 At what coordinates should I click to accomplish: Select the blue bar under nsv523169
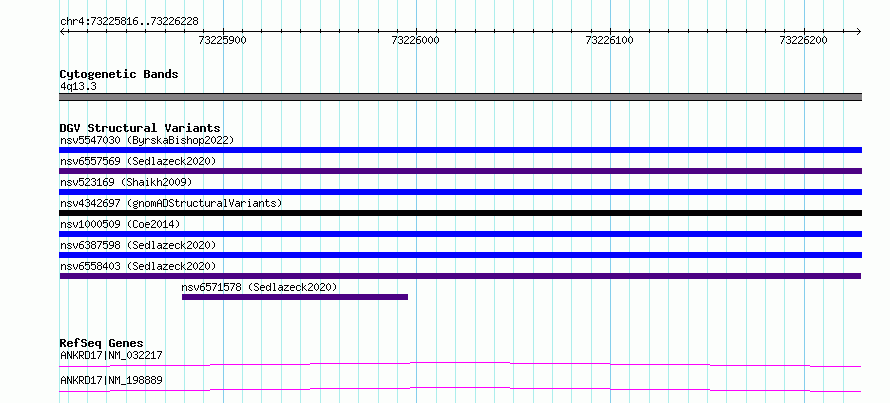[x=460, y=192]
